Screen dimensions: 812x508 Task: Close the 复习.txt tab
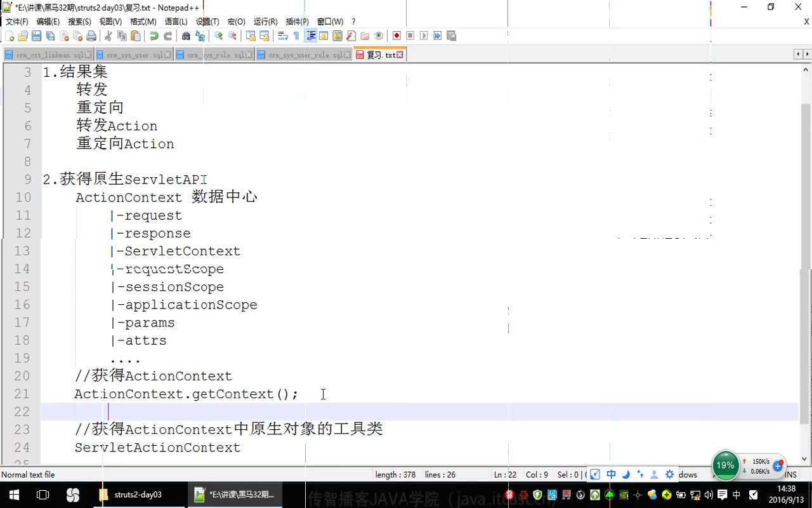click(400, 55)
